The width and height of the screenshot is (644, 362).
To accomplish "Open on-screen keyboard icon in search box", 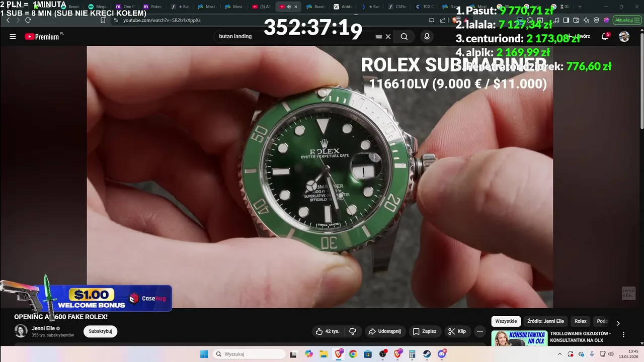I will pyautogui.click(x=379, y=37).
